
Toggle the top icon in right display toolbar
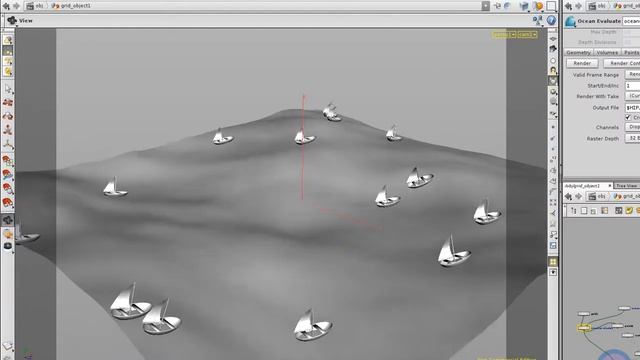click(553, 38)
